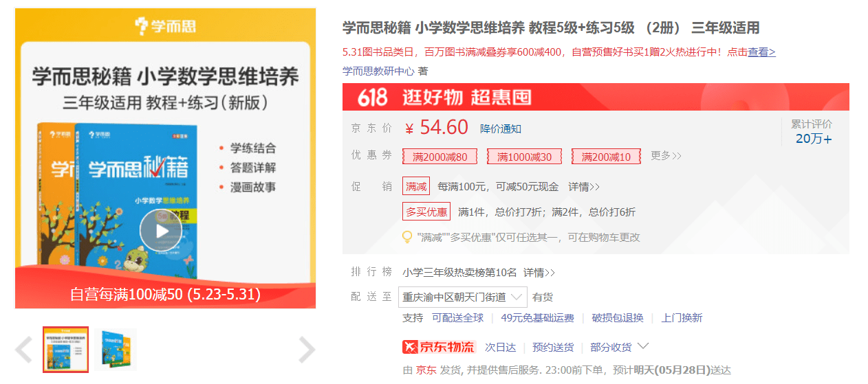
Task: Play the product video
Action: click(161, 231)
